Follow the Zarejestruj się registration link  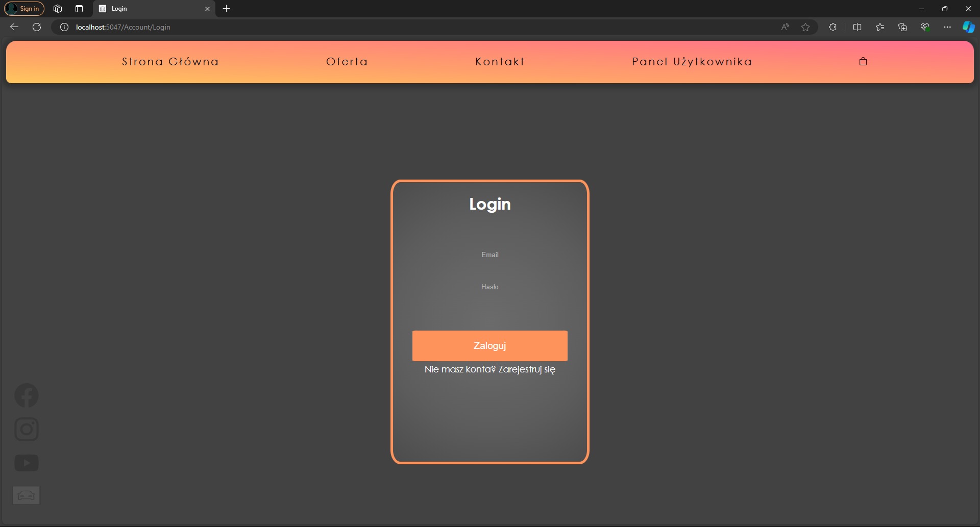click(x=526, y=369)
